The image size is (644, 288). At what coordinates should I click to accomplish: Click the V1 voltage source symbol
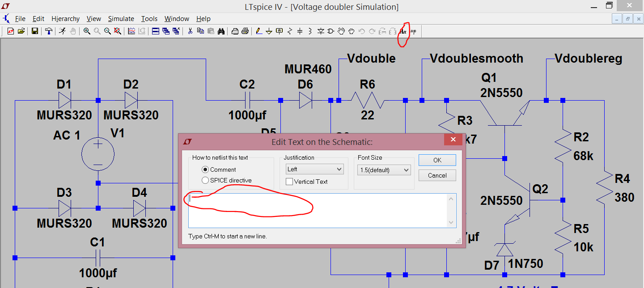98,154
